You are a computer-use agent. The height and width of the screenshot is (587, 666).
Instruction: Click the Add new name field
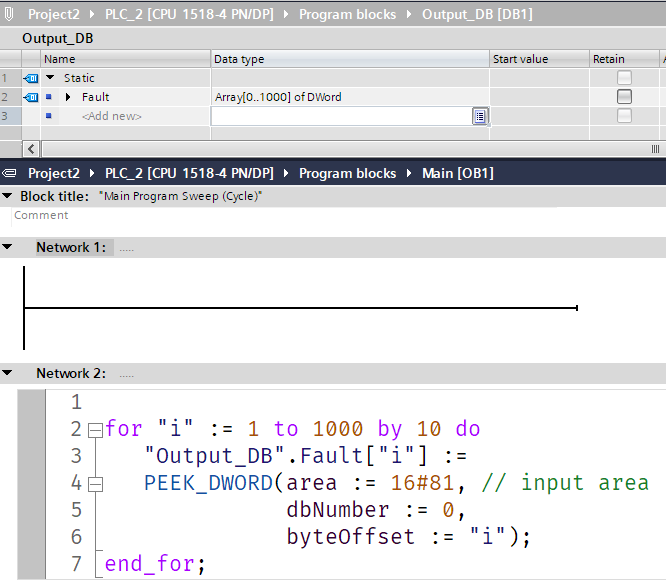coord(112,116)
